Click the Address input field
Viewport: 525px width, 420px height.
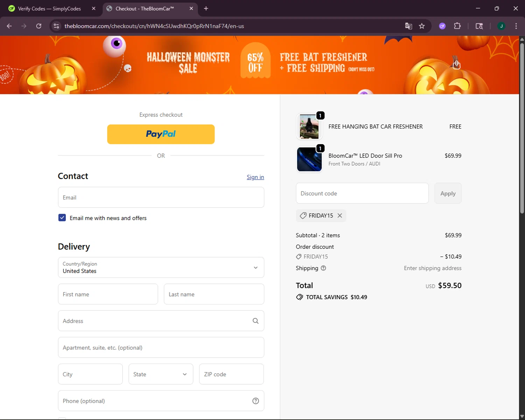click(x=161, y=321)
